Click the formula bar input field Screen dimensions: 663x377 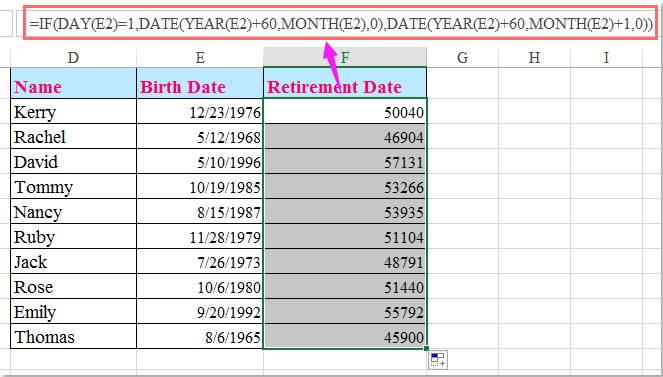[x=340, y=23]
